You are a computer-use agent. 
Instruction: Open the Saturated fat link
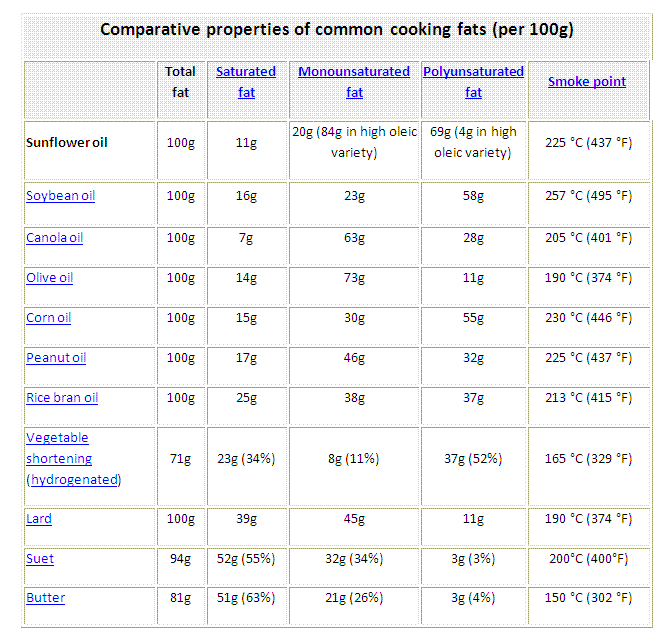(x=246, y=82)
